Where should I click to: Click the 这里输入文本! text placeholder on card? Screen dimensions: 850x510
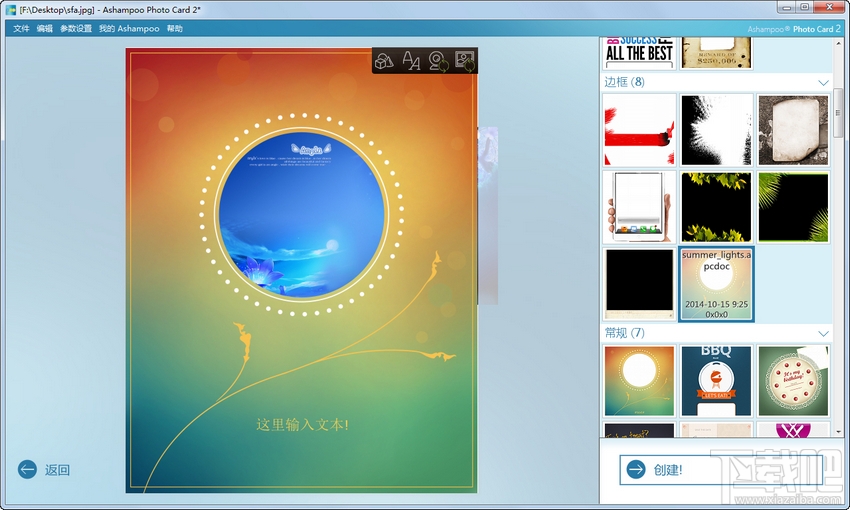click(302, 424)
